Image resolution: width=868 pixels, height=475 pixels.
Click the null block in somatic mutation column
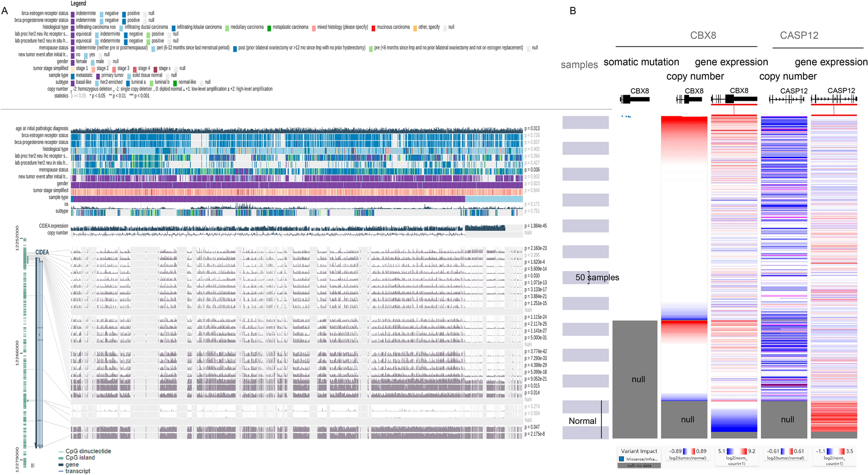pyautogui.click(x=635, y=379)
